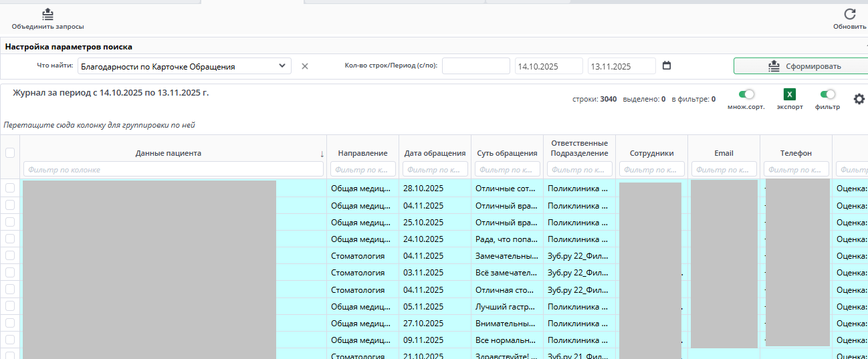Click the Объединить запросы merge icon
Viewport: 868px width, 359px height.
coord(47,13)
